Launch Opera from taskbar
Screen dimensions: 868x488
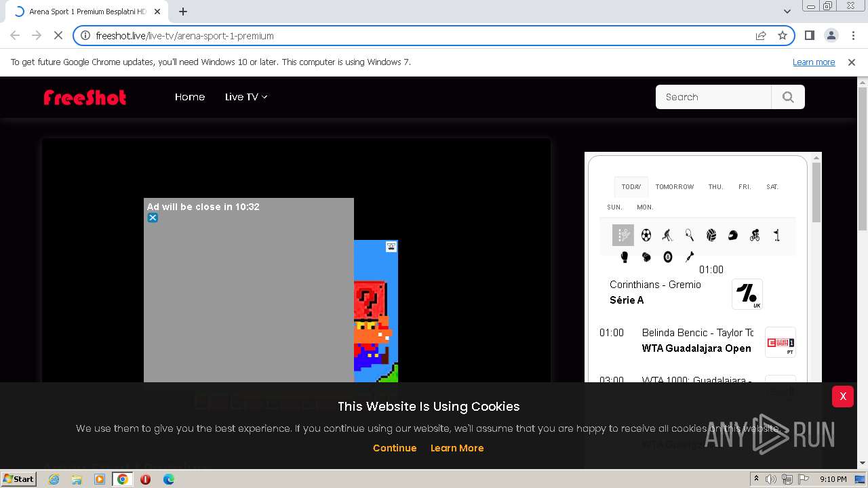(x=145, y=479)
